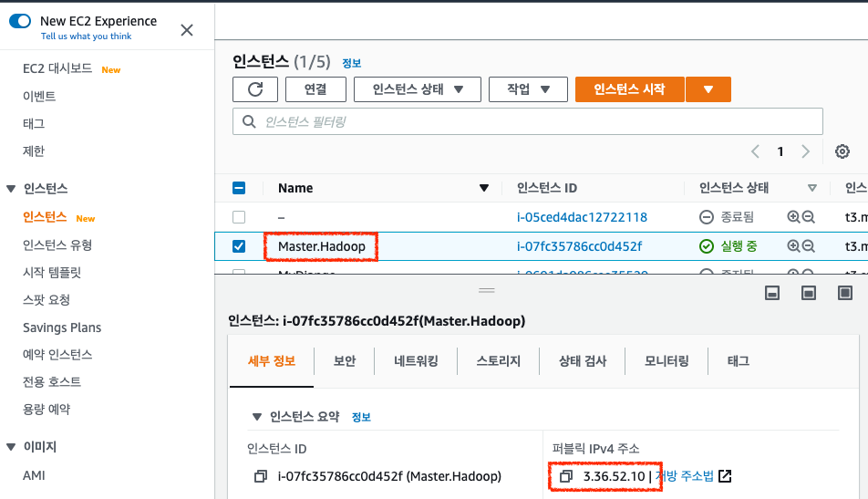Open instance link i-07fc35786cc0d452f
868x499 pixels.
[580, 246]
